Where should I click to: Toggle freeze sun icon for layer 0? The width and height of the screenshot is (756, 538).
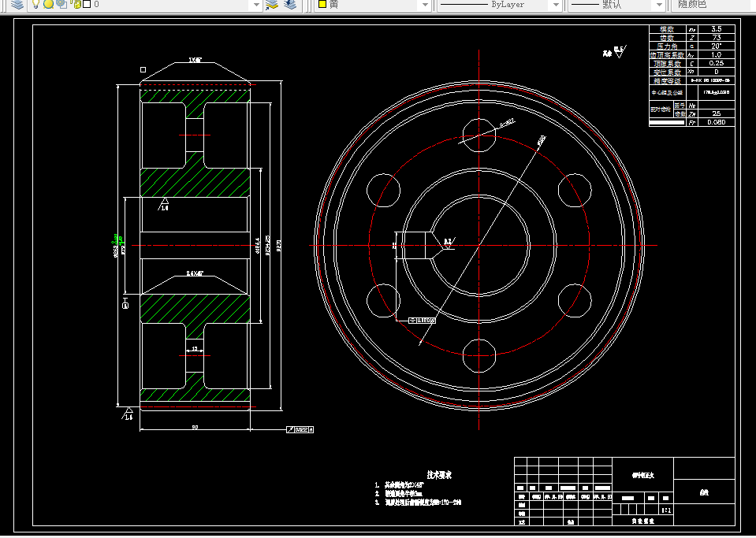coord(48,5)
